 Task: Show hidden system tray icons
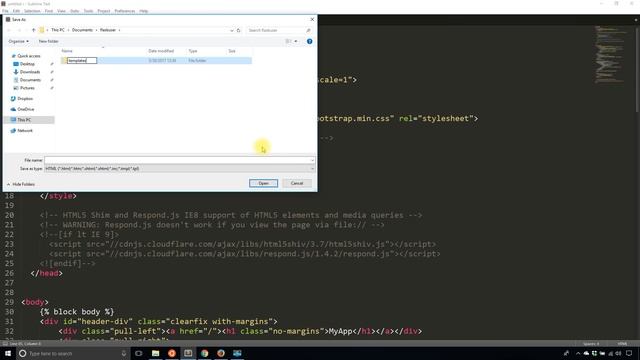pos(578,353)
